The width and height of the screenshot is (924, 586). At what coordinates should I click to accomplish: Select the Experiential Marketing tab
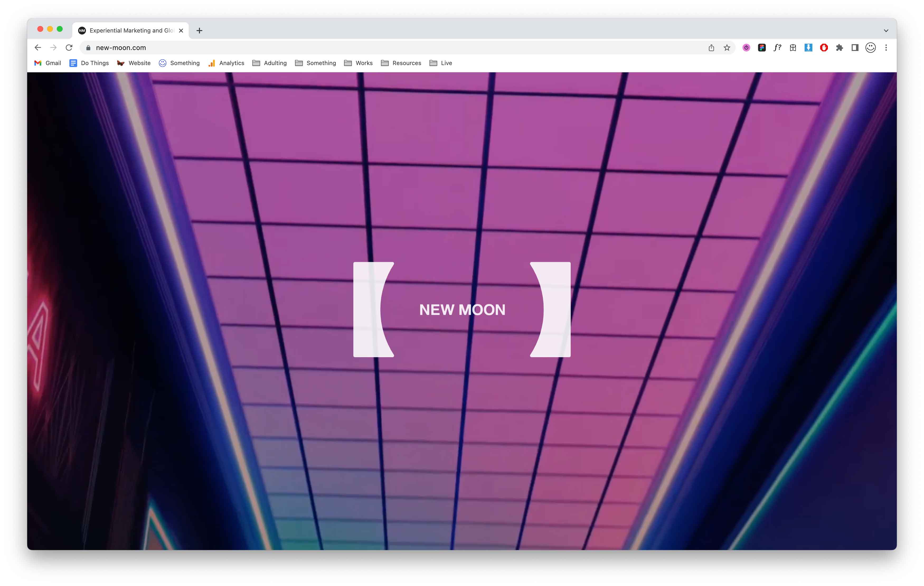129,30
